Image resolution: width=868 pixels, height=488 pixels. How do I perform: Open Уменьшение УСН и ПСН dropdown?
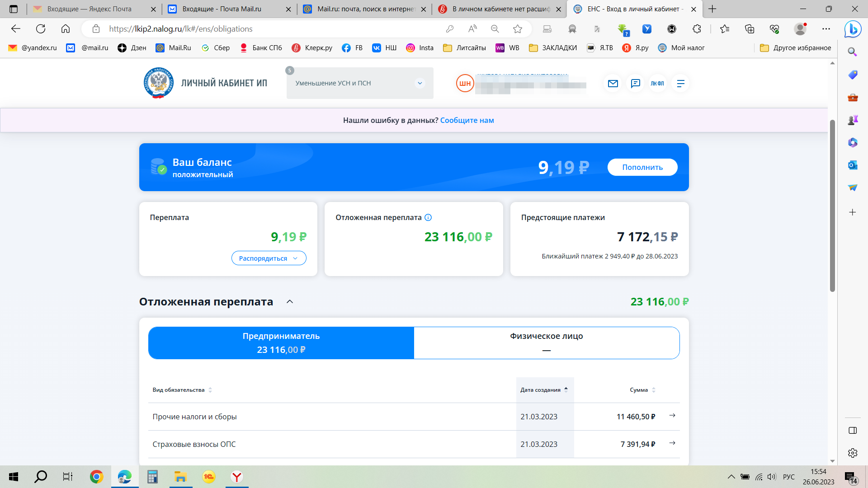point(359,83)
